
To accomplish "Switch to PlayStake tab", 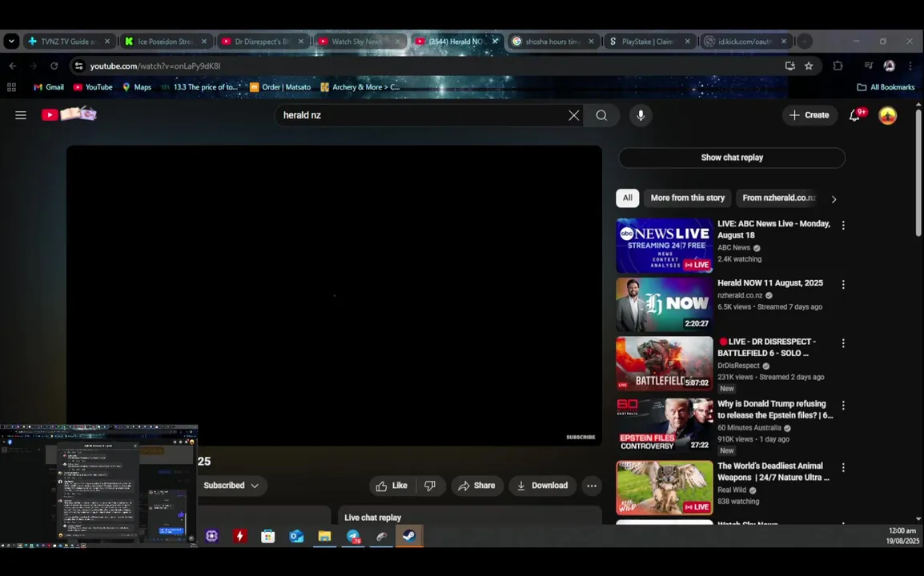I will [649, 42].
